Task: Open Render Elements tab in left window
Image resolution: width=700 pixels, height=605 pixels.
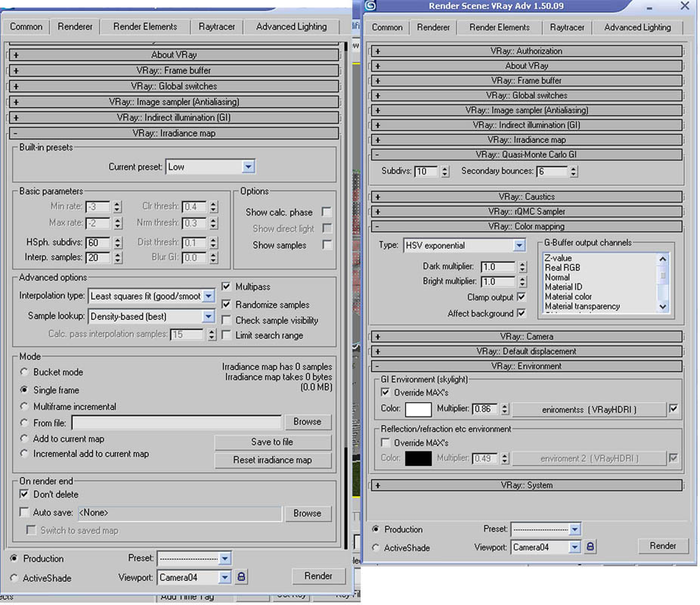Action: click(145, 26)
